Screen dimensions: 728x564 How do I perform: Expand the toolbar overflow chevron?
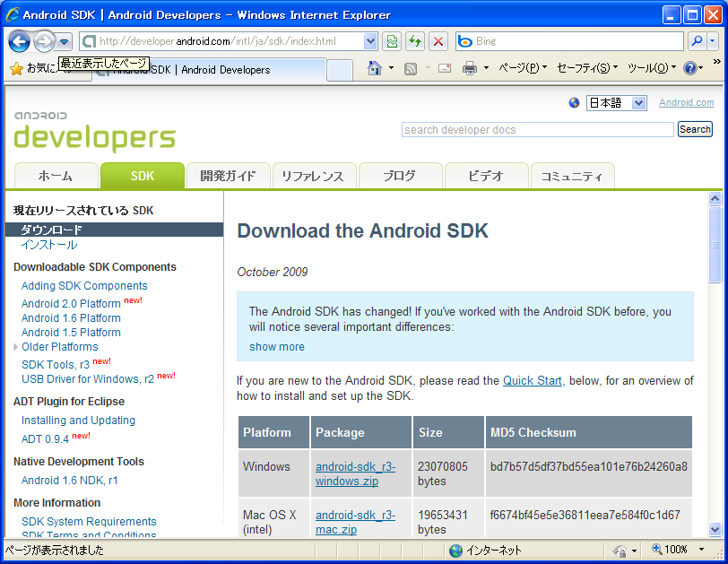[x=717, y=61]
